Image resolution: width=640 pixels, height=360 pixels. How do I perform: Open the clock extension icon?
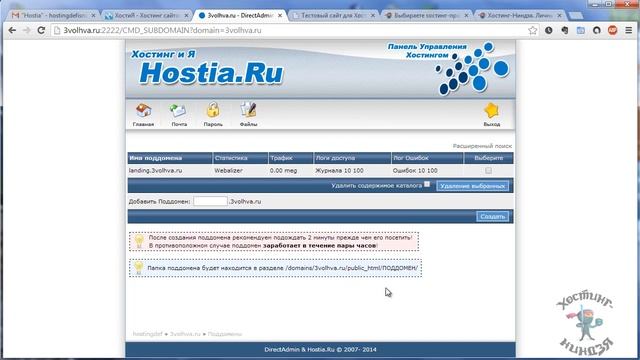point(549,31)
